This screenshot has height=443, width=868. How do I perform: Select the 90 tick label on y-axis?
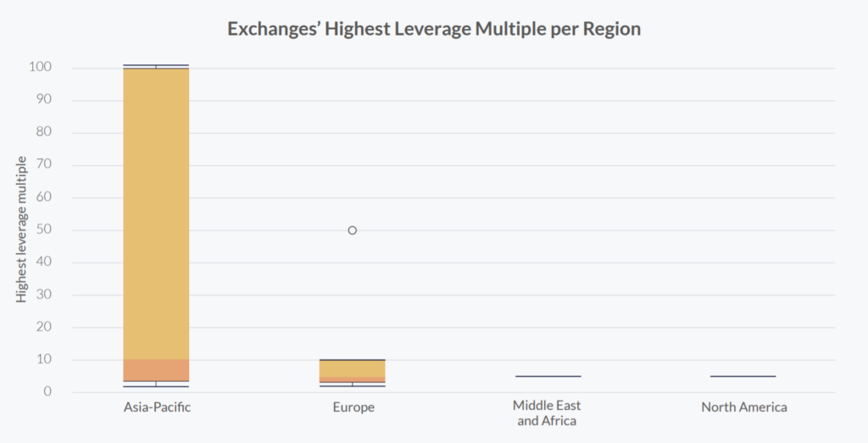[44, 100]
